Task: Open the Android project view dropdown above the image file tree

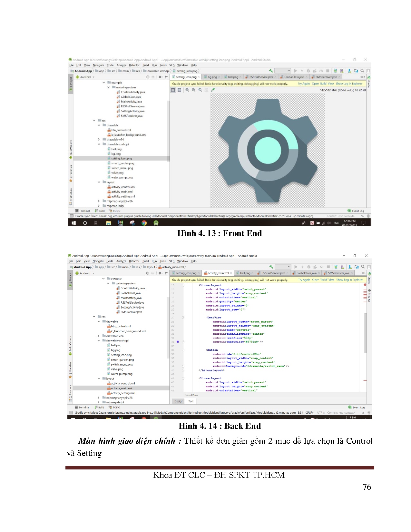Action: click(x=85, y=77)
